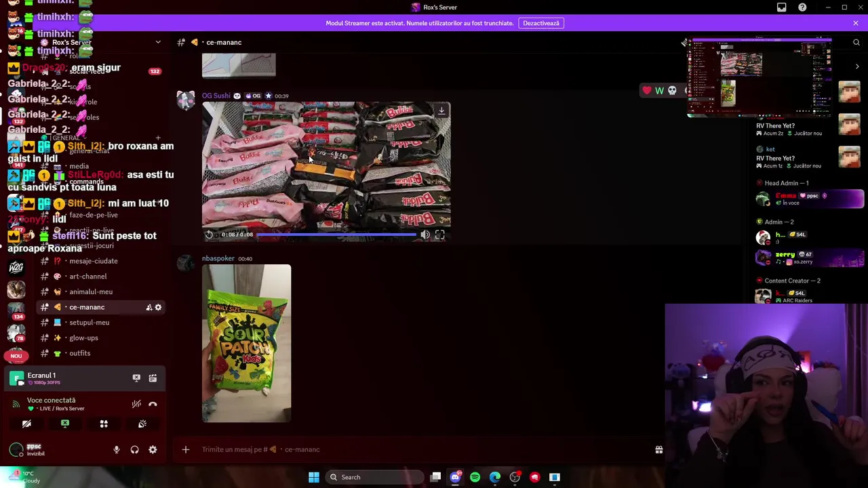Add the skull reaction to message

[672, 91]
